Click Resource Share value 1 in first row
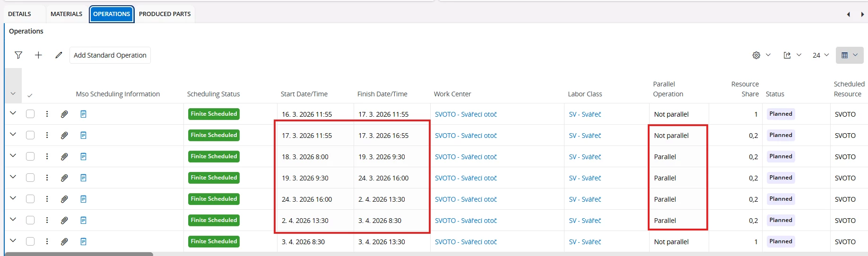The width and height of the screenshot is (868, 256). (756, 114)
